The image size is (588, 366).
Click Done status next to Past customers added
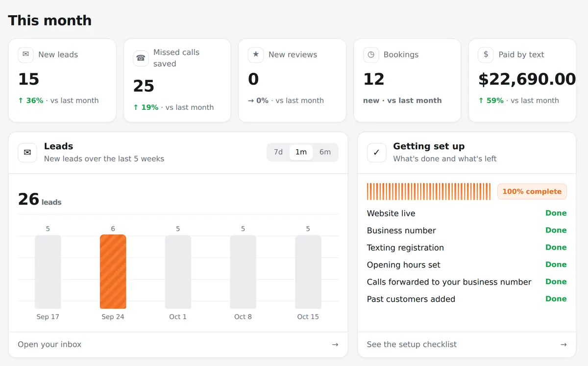(556, 299)
